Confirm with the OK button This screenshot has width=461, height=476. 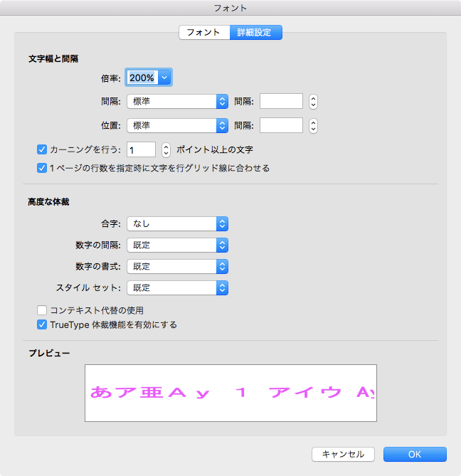coord(414,454)
